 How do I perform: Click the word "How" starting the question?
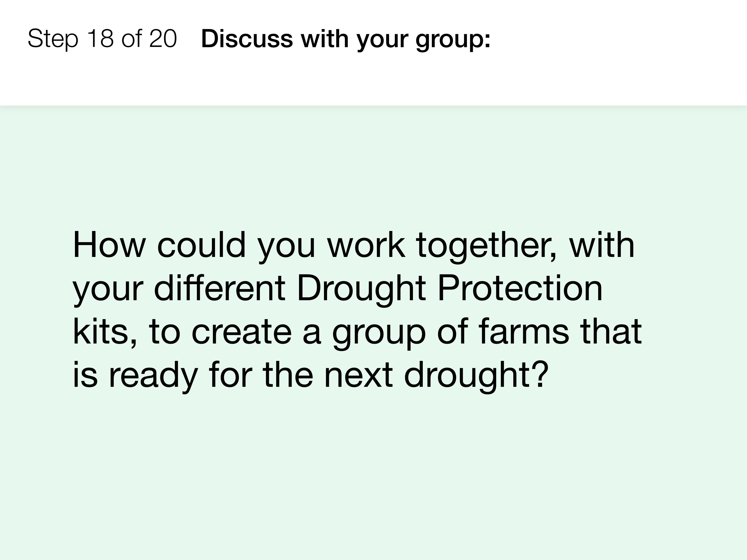tap(109, 244)
